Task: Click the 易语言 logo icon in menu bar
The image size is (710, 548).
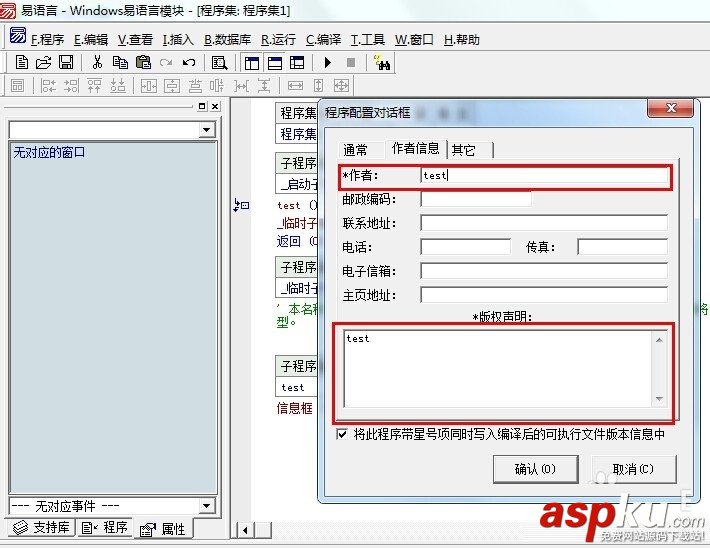Action: pos(18,36)
